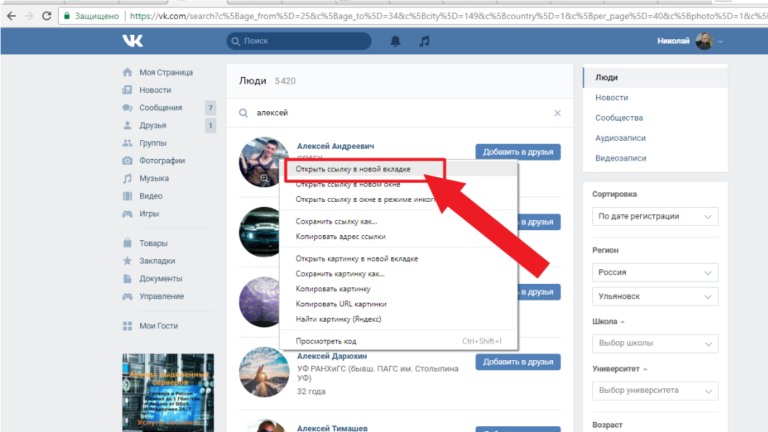Open the Выбор университета dropdown
Image resolution: width=768 pixels, height=432 pixels.
coord(655,390)
